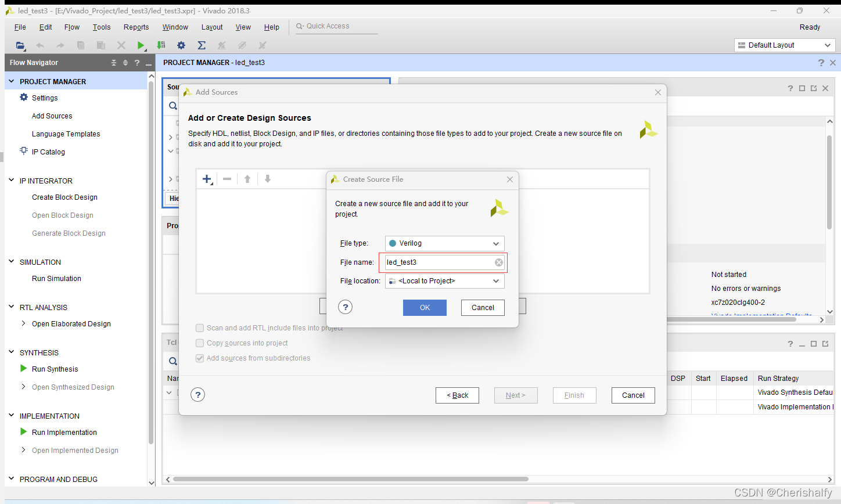Close the Add Sources dialog with X
Viewport: 841px width, 504px height.
[x=658, y=92]
